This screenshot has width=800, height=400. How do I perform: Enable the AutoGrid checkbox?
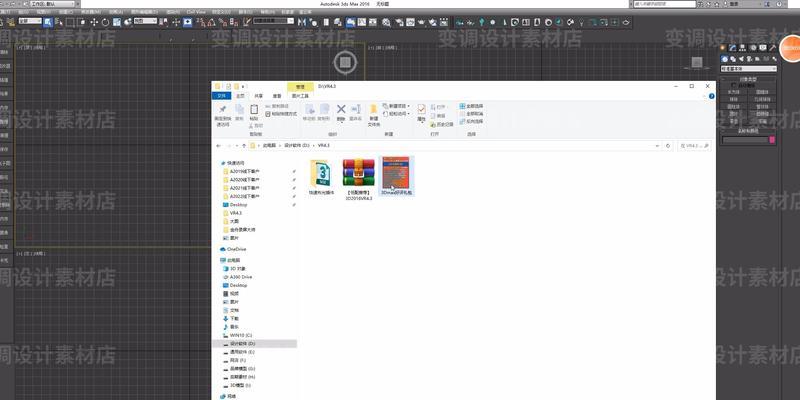click(733, 85)
